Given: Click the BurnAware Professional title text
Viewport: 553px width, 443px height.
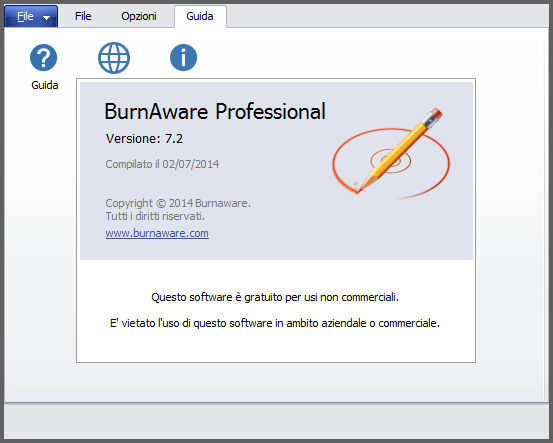Looking at the screenshot, I should [x=215, y=111].
